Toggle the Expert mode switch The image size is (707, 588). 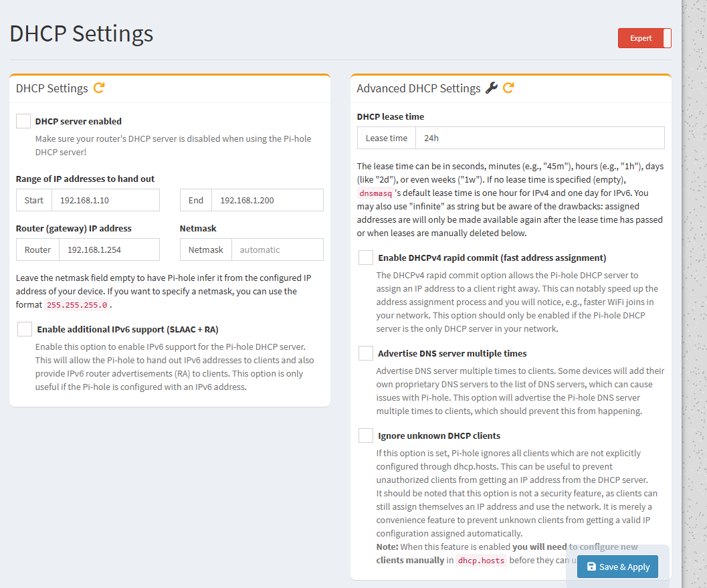click(x=644, y=38)
